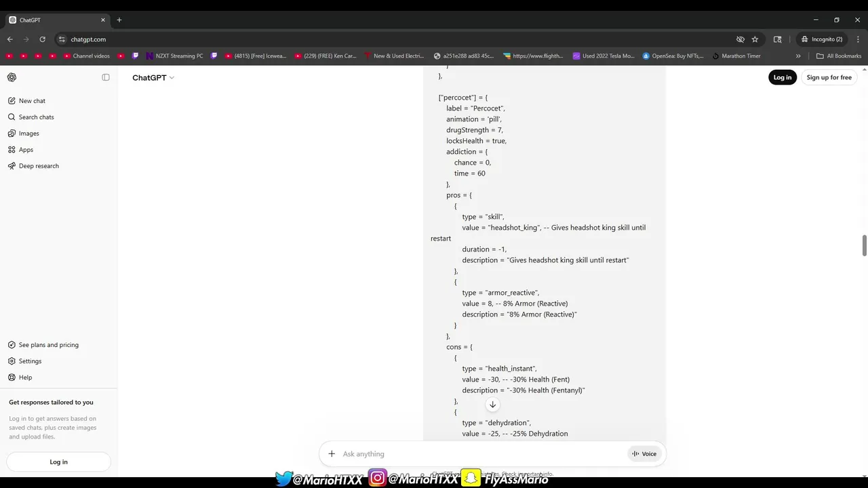The width and height of the screenshot is (868, 488).
Task: Open the Apps section
Action: click(26, 150)
